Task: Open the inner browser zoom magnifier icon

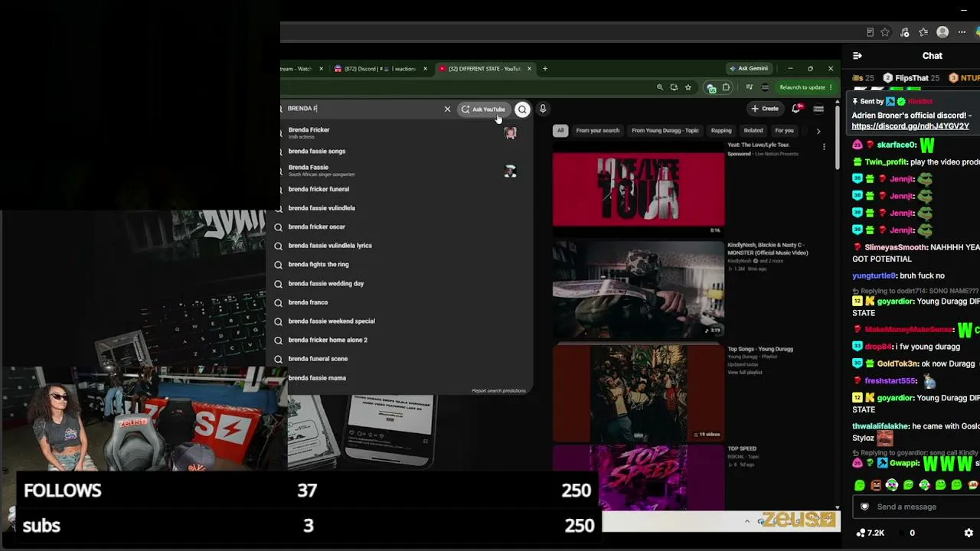Action: pyautogui.click(x=659, y=87)
